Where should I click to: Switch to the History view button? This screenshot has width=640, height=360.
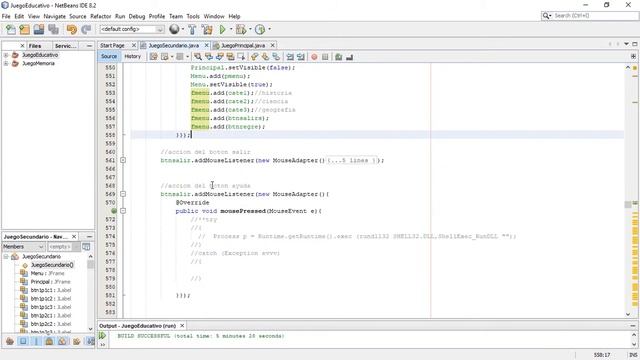(132, 56)
